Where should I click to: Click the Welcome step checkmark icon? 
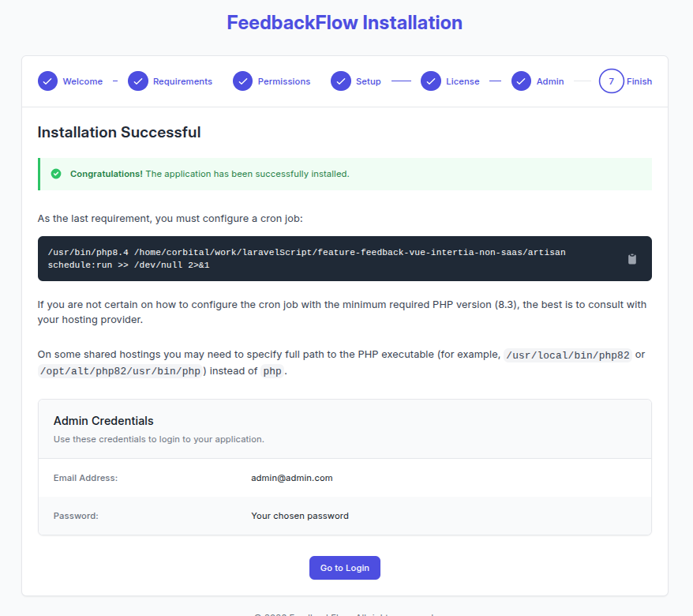47,81
